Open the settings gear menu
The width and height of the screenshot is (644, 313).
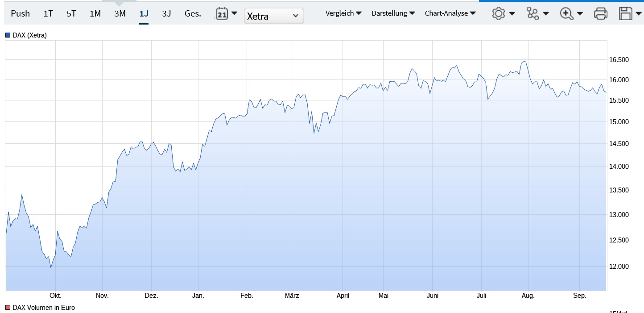504,13
